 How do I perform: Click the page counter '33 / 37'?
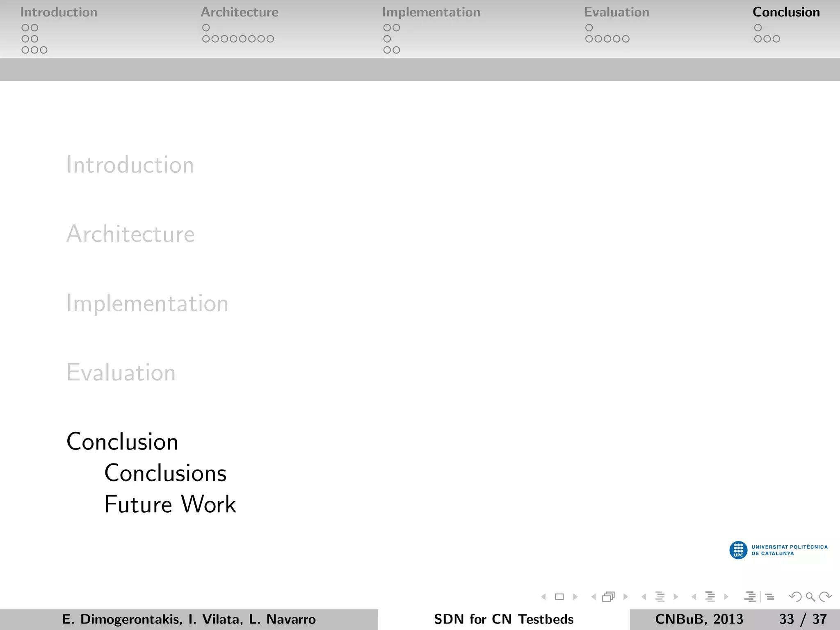click(803, 619)
